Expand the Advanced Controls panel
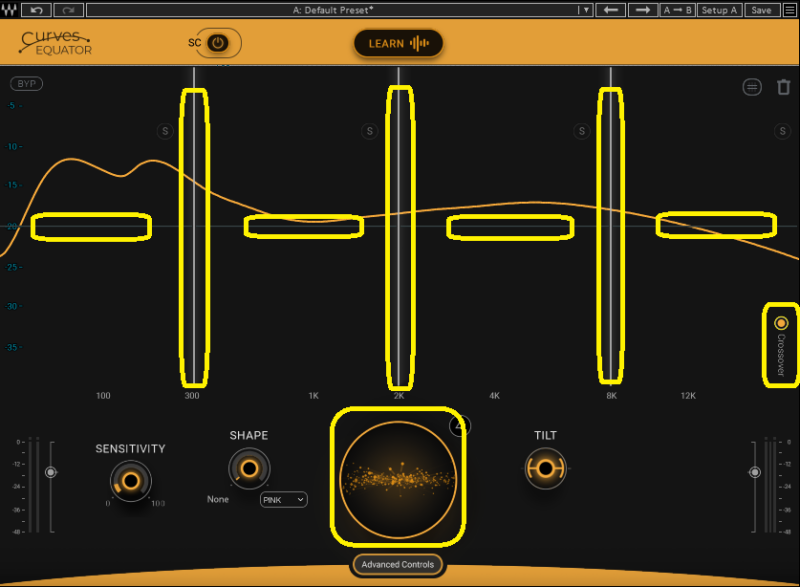 coord(398,565)
